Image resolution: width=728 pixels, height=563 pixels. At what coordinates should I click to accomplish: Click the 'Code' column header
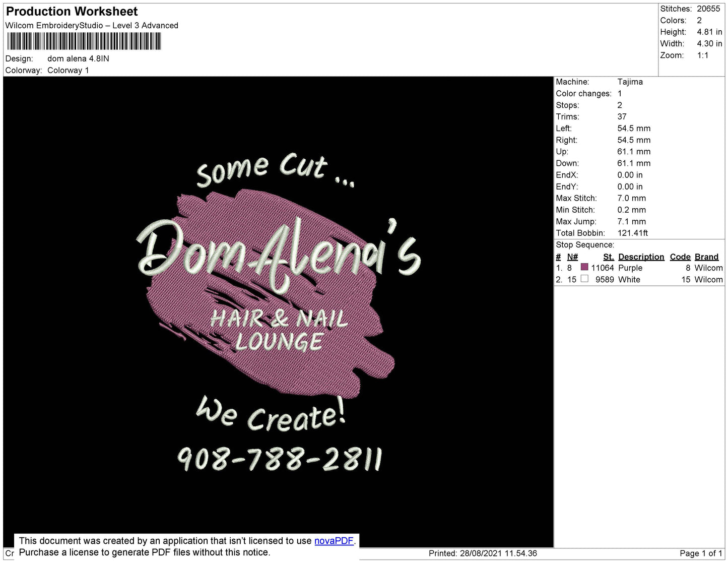click(680, 257)
